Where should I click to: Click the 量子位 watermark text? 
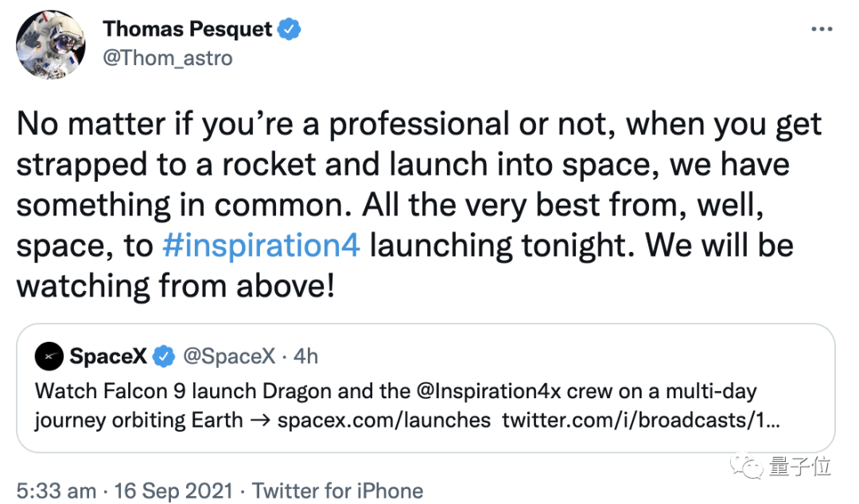coord(799,467)
